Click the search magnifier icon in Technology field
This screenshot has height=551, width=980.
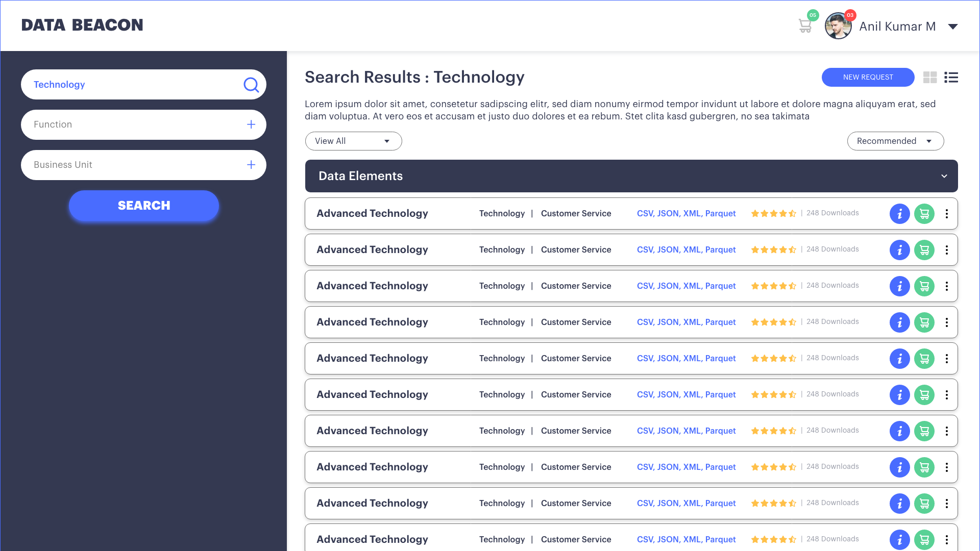click(x=251, y=85)
